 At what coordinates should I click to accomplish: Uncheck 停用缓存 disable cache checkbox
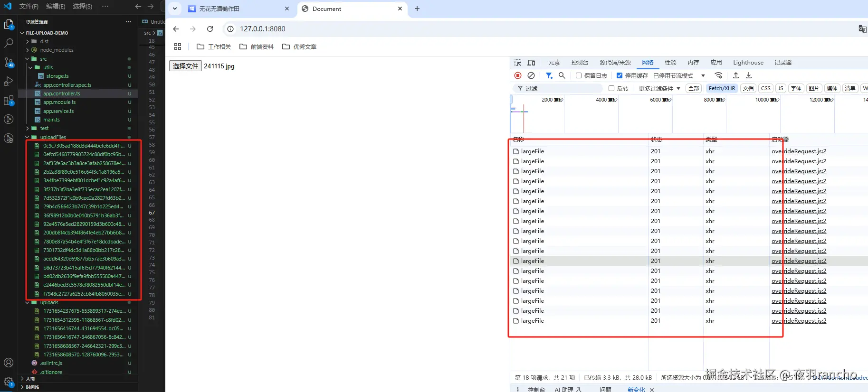[x=620, y=75]
